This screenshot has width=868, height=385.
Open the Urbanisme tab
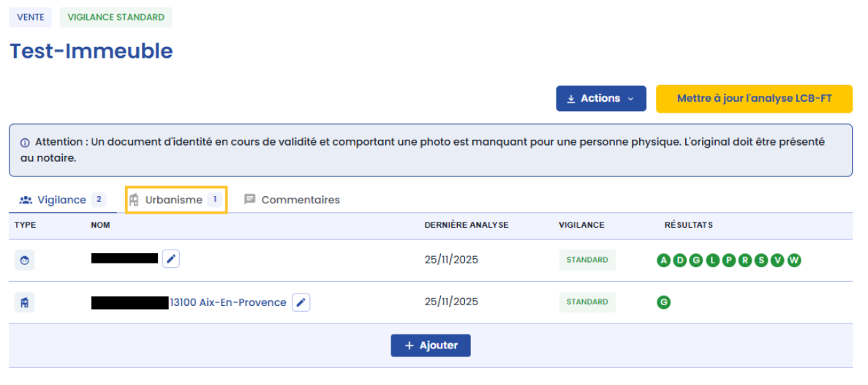(176, 200)
